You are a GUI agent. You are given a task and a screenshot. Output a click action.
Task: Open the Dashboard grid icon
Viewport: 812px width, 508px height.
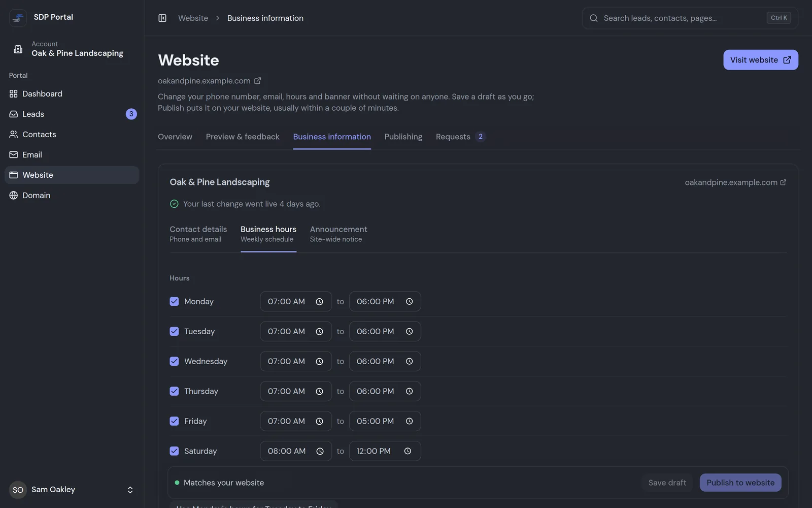(x=14, y=94)
